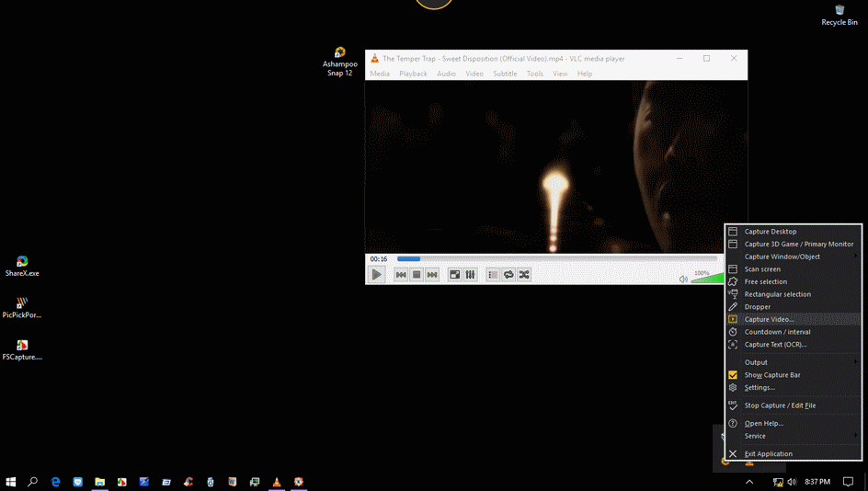Click Exit Application
This screenshot has height=491, width=868.
(793, 454)
